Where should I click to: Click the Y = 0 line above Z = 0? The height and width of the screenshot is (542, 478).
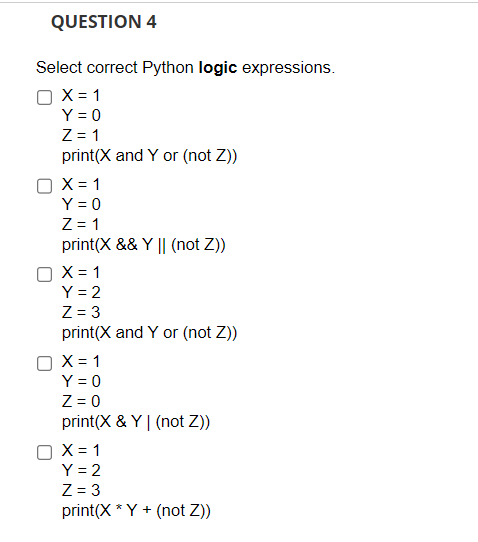(x=82, y=381)
